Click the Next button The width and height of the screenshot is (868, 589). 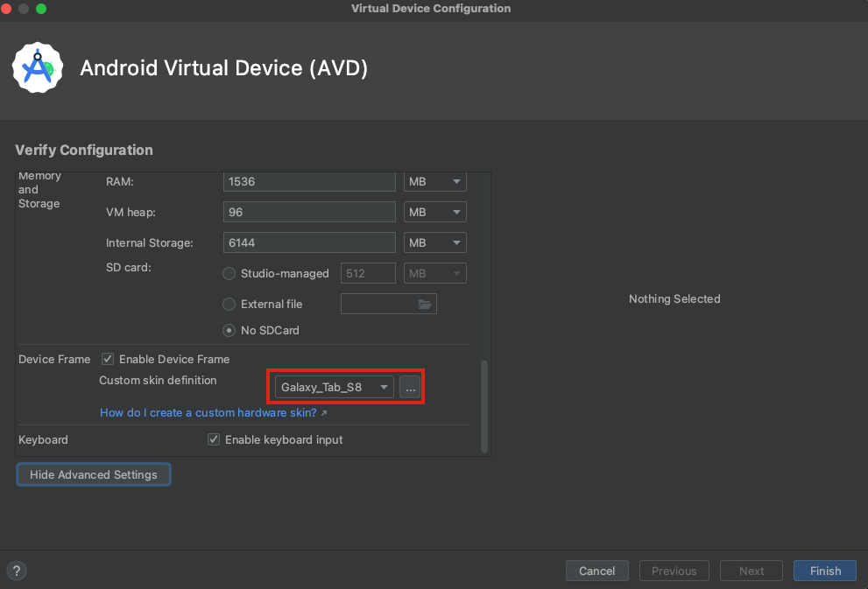(x=752, y=571)
